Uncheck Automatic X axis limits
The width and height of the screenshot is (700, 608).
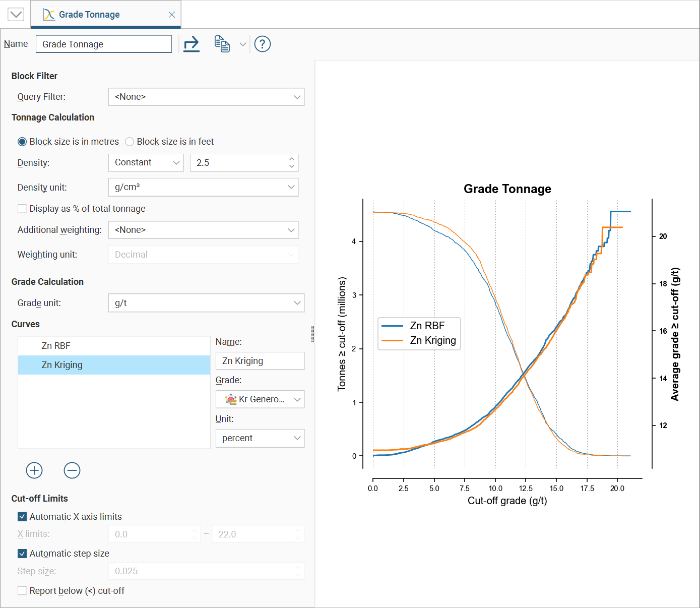click(x=22, y=517)
